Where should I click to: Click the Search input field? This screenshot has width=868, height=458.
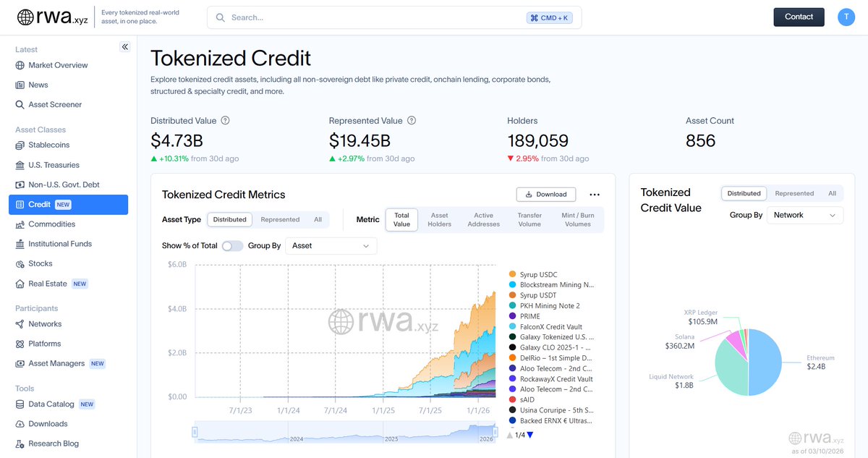pos(394,17)
